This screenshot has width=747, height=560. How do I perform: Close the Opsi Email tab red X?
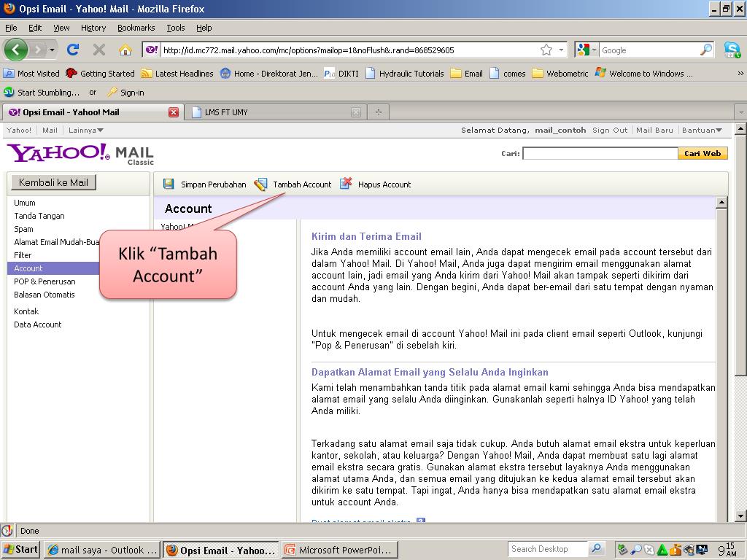[x=174, y=112]
